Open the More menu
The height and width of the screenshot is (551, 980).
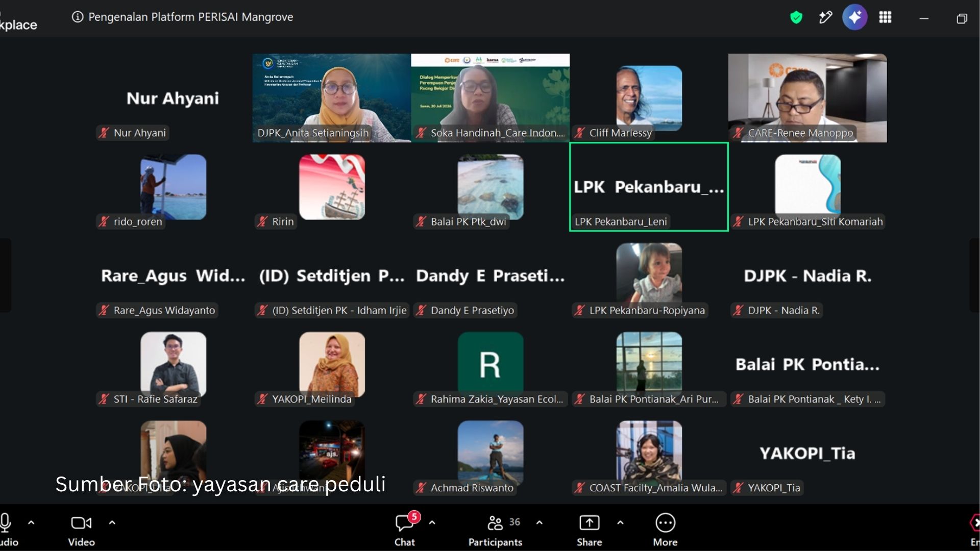click(665, 530)
